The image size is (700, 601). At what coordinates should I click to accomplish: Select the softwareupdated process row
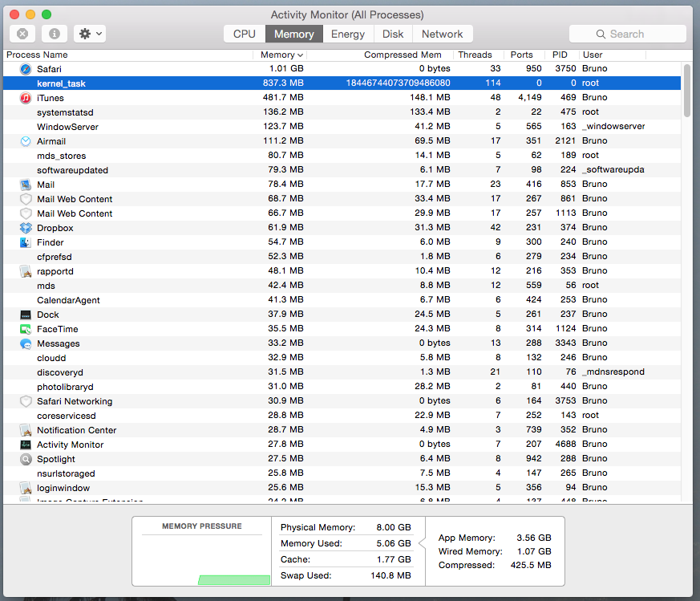coord(342,170)
